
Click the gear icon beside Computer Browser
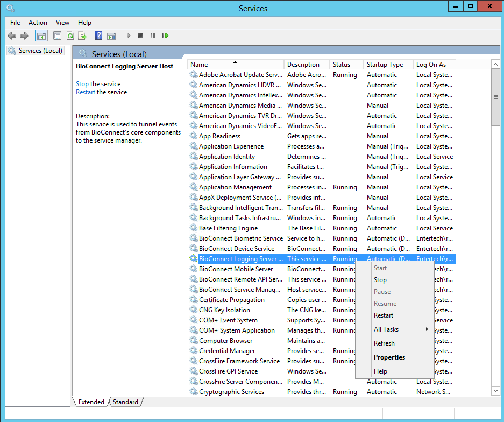[x=194, y=341]
